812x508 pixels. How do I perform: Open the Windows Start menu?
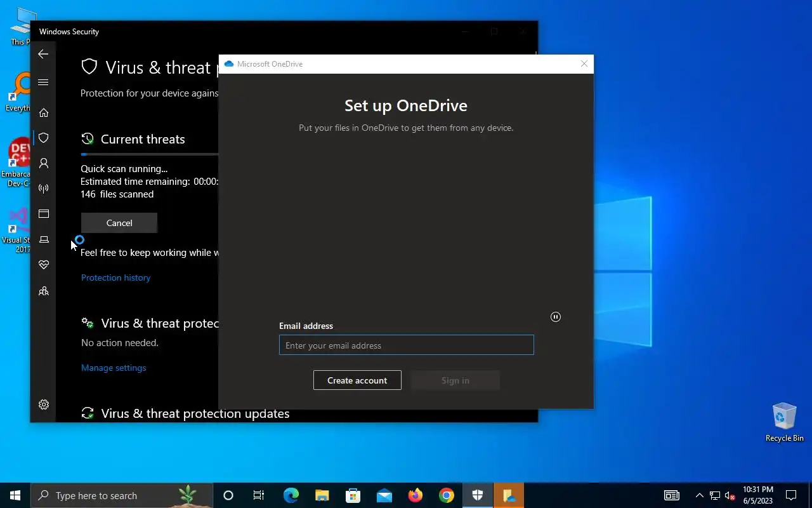click(15, 495)
